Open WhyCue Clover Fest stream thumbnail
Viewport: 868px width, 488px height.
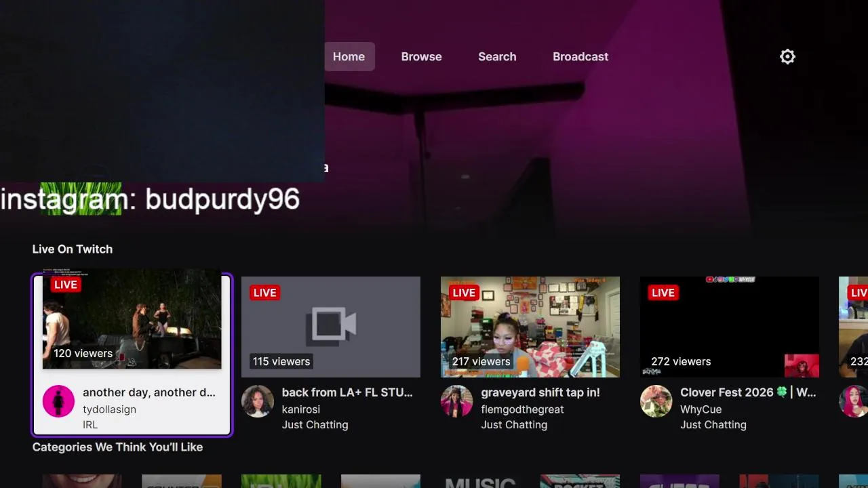click(x=730, y=327)
